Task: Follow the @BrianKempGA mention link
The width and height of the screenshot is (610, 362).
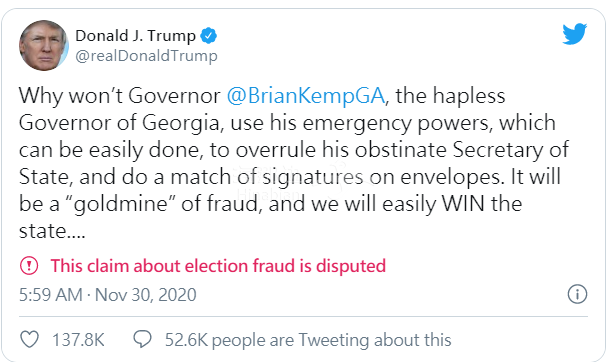Action: (x=306, y=96)
